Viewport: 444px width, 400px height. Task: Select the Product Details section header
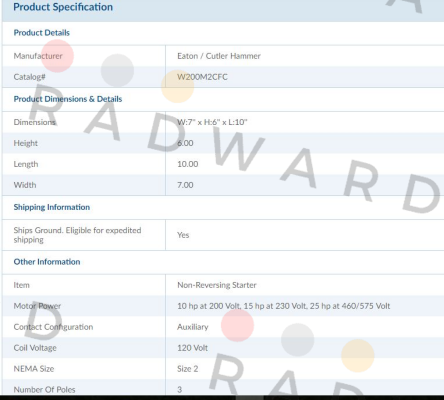click(42, 33)
